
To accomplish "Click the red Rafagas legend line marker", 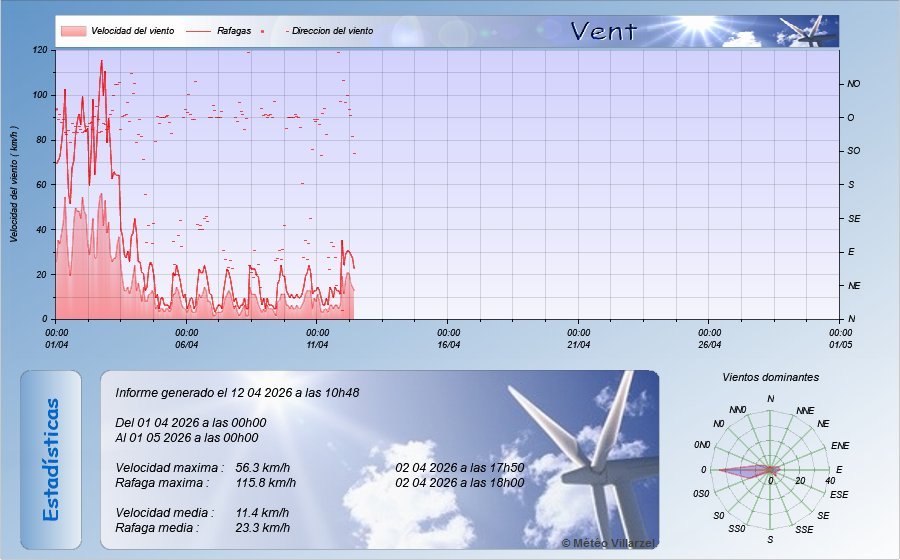I will tap(198, 31).
